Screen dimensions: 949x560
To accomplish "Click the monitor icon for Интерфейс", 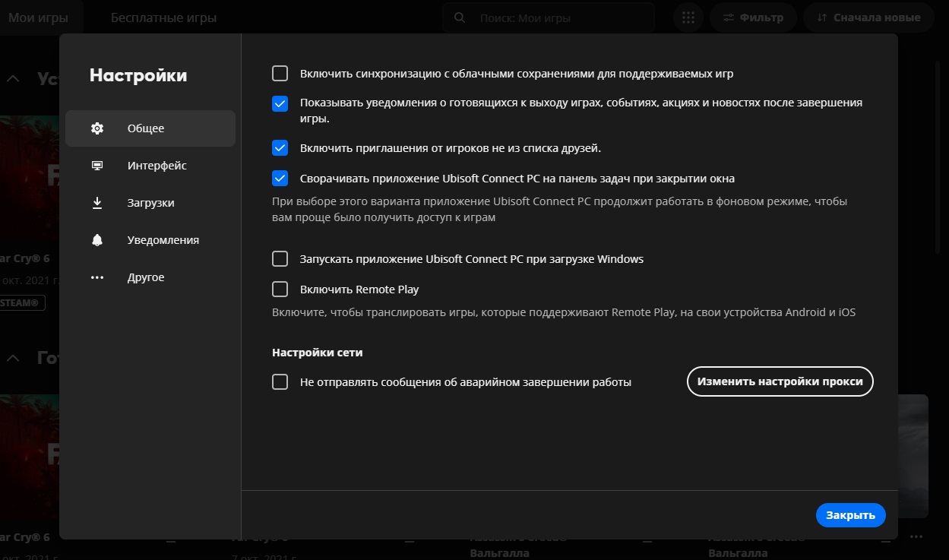I will tap(97, 166).
